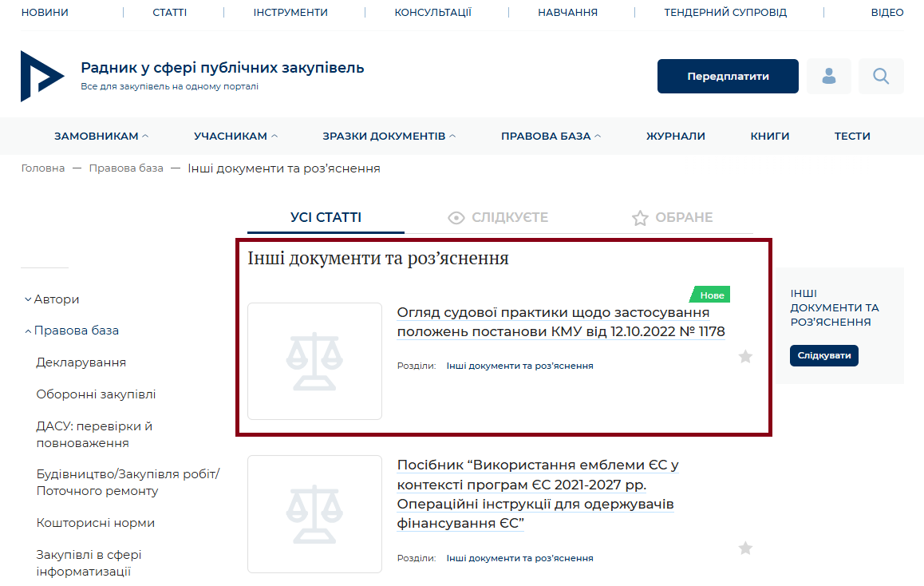Image resolution: width=924 pixels, height=586 pixels.
Task: Collapse the Правова база sidebar section
Action: click(72, 331)
